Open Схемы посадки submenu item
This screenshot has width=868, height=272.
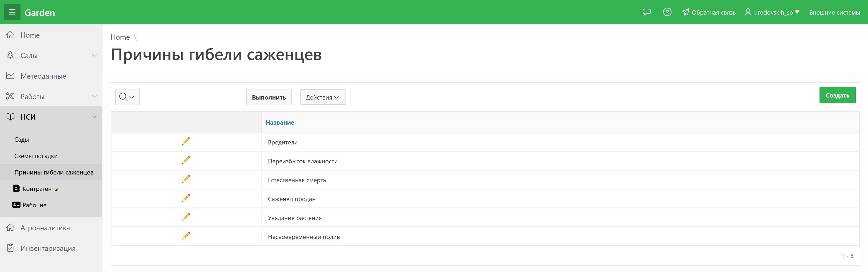tap(36, 156)
